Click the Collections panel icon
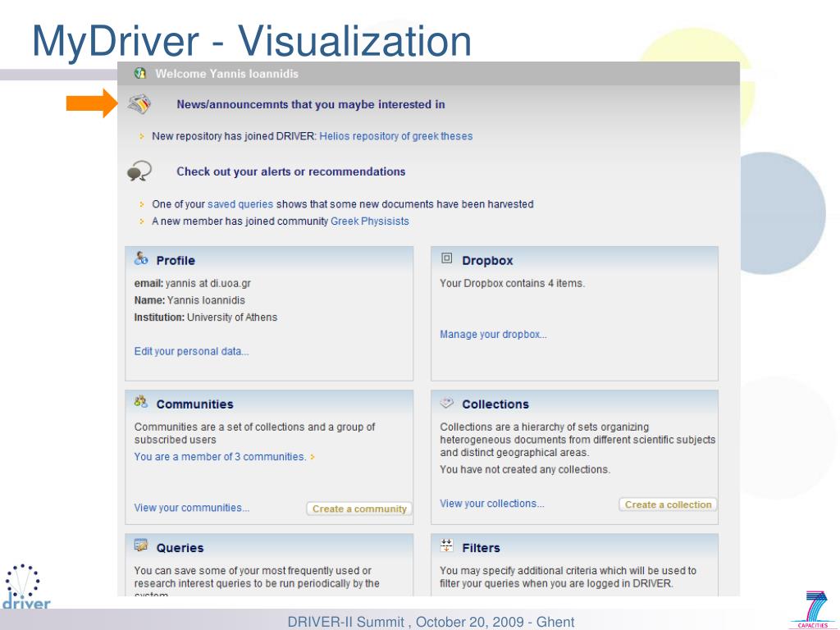The width and height of the screenshot is (840, 630). pos(447,403)
